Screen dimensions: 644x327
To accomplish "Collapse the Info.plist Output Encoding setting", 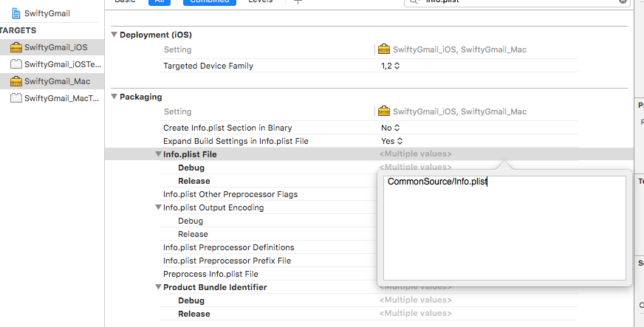I will (158, 207).
